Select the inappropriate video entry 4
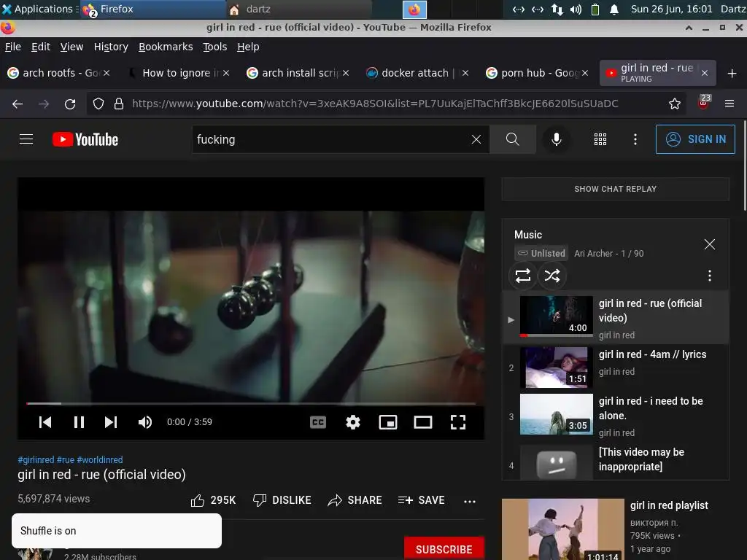Screen dimensions: 747x560 click(616, 462)
